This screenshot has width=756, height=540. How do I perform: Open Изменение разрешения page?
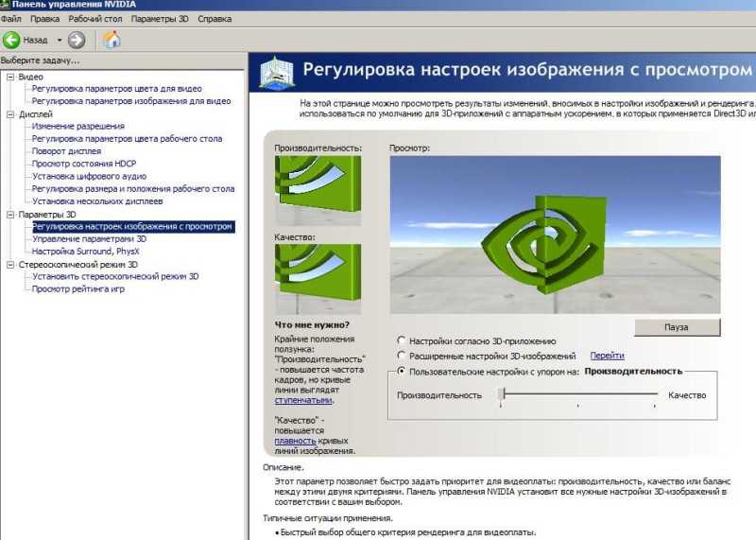tap(78, 127)
